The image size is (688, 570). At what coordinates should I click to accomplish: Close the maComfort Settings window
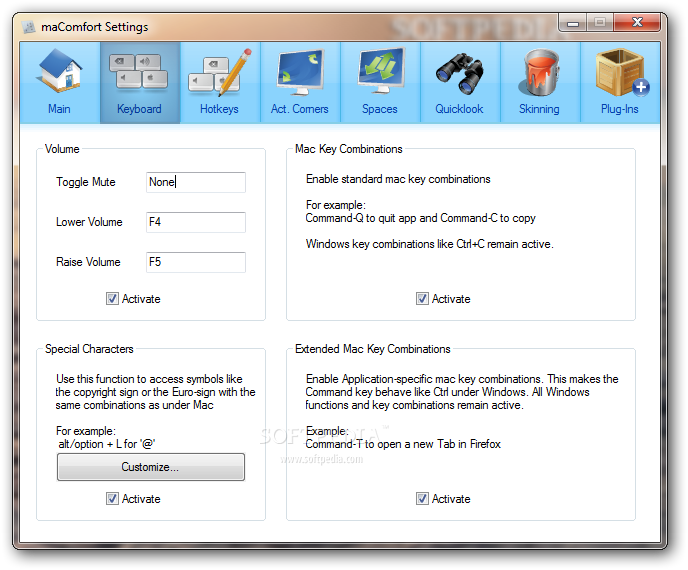click(x=637, y=22)
